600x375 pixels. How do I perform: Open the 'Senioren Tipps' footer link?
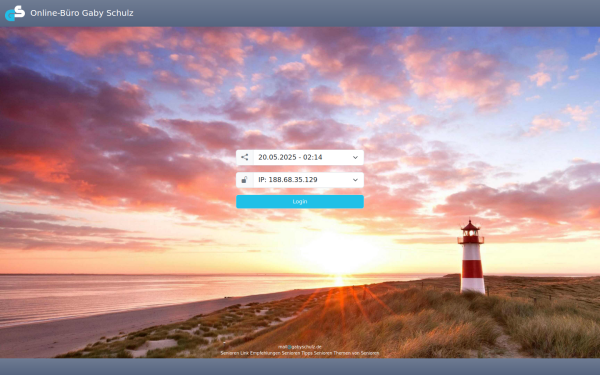pyautogui.click(x=297, y=353)
